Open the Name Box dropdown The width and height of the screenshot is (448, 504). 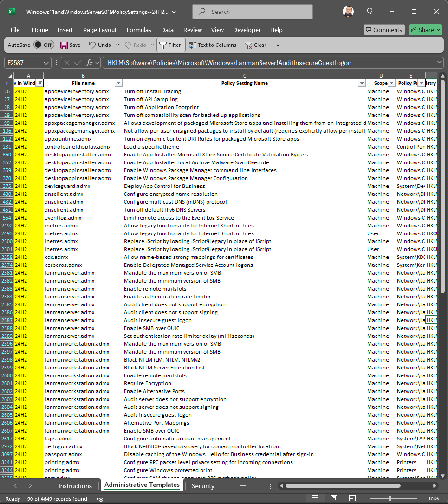click(46, 63)
